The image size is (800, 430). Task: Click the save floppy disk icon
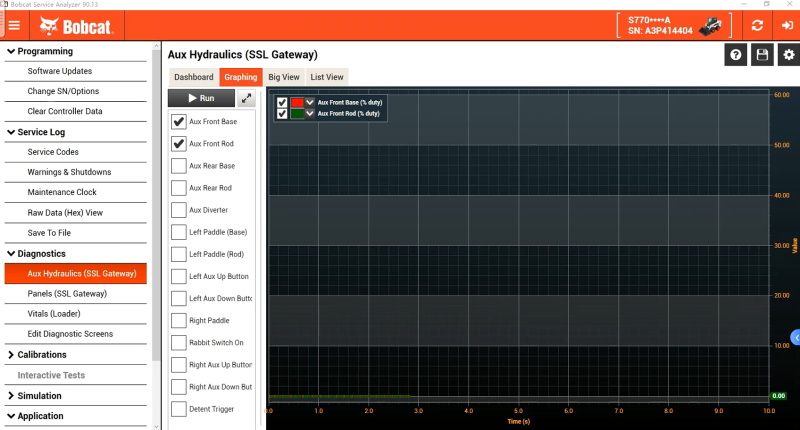click(x=762, y=55)
